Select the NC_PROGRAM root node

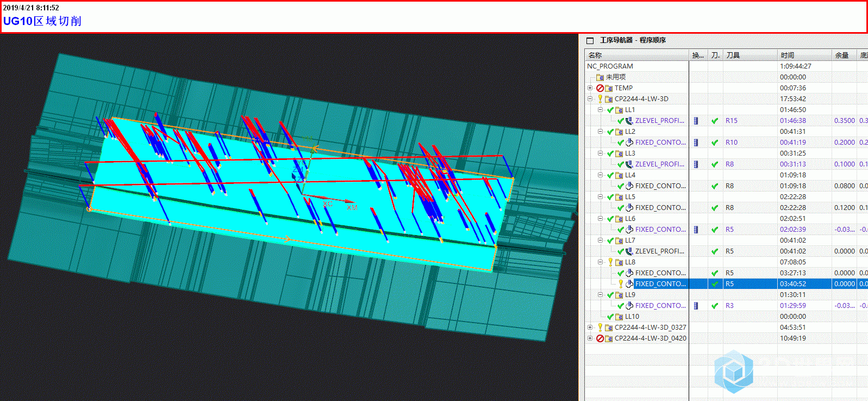point(610,66)
